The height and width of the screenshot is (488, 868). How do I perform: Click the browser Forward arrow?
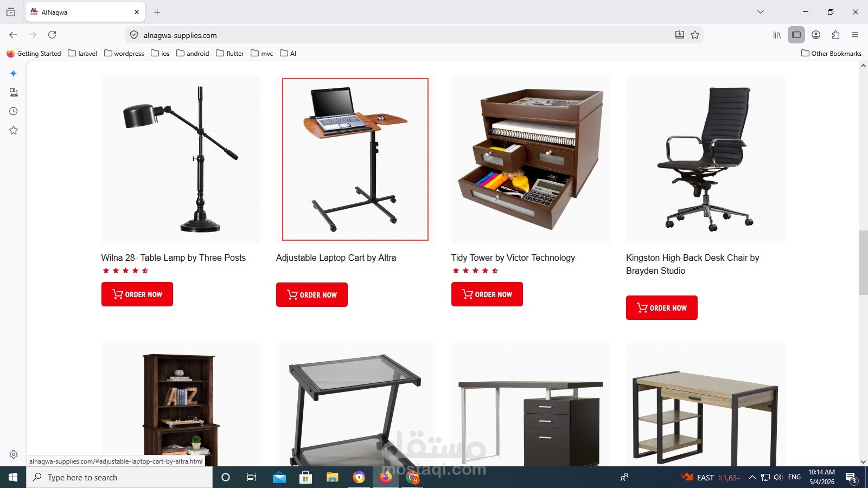pos(33,35)
